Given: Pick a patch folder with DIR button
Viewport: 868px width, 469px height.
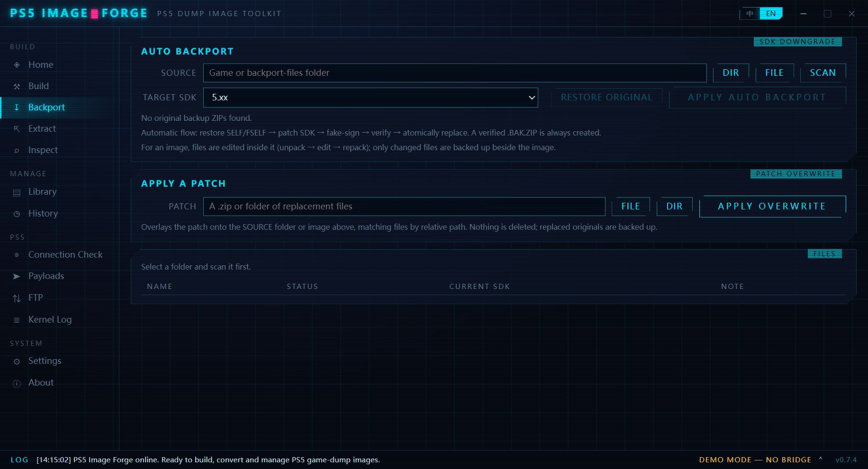Looking at the screenshot, I should tap(674, 207).
